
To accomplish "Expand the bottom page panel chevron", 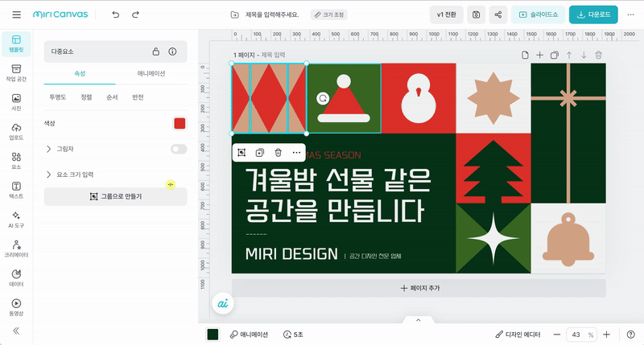I will [x=418, y=320].
